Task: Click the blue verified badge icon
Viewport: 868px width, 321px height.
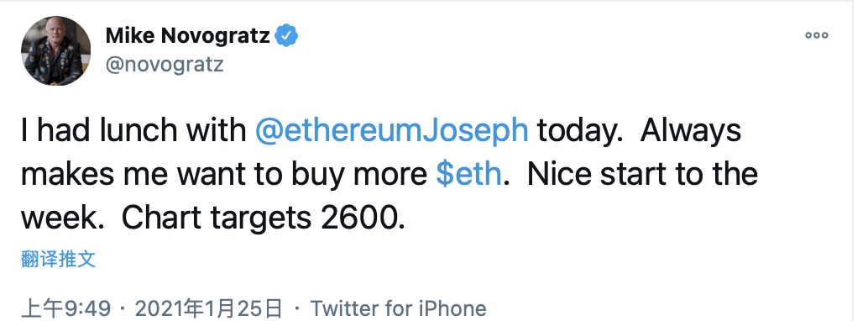Action: click(x=287, y=35)
